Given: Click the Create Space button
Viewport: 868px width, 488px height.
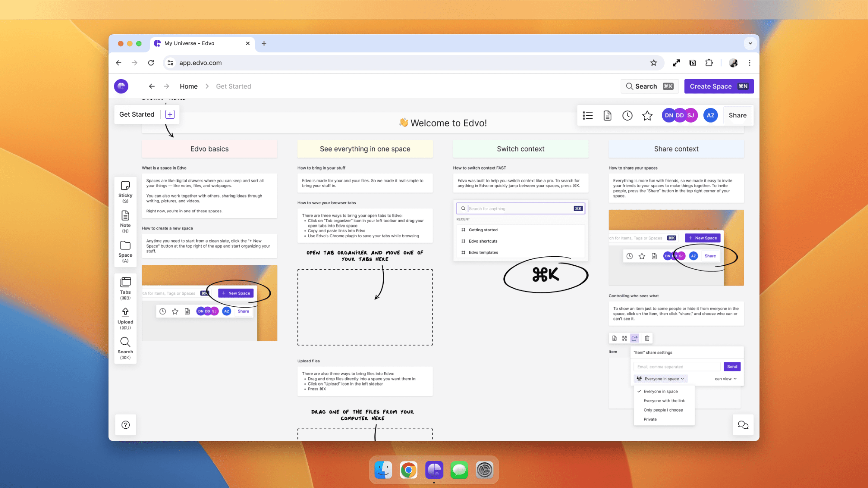Looking at the screenshot, I should tap(719, 86).
